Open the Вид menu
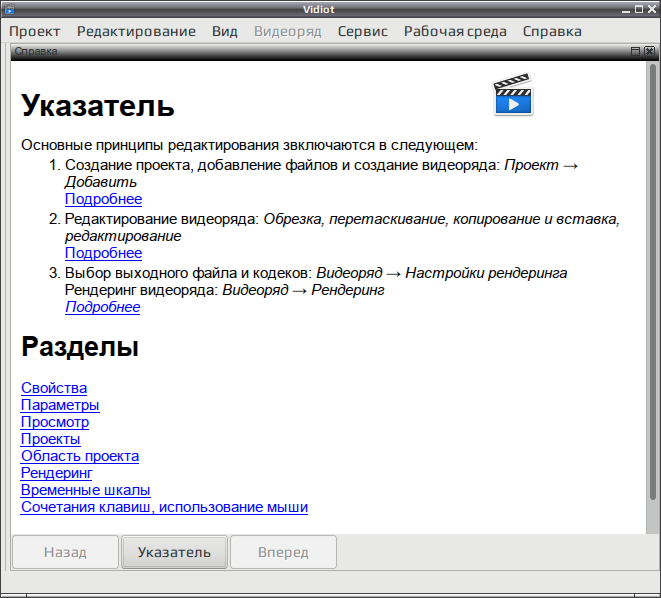The image size is (661, 598). tap(225, 31)
